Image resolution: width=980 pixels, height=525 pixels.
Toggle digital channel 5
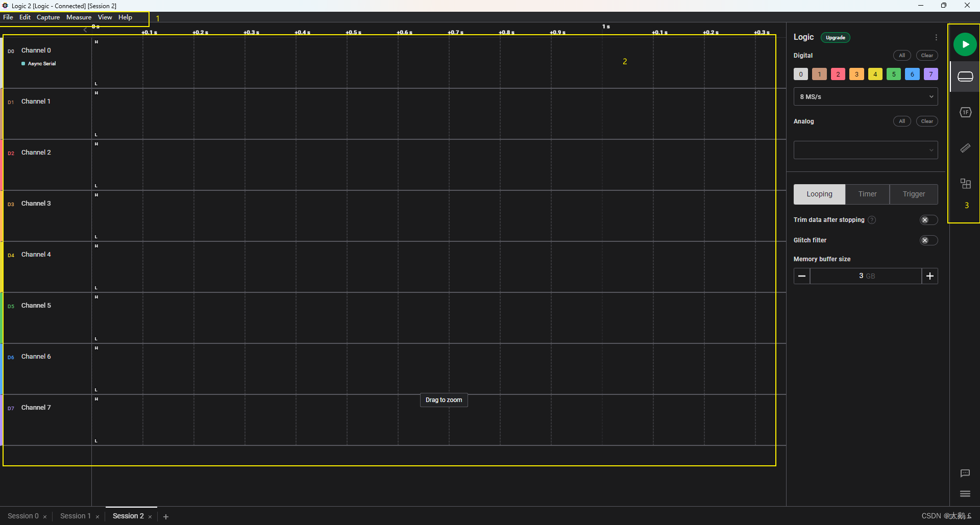pos(894,74)
